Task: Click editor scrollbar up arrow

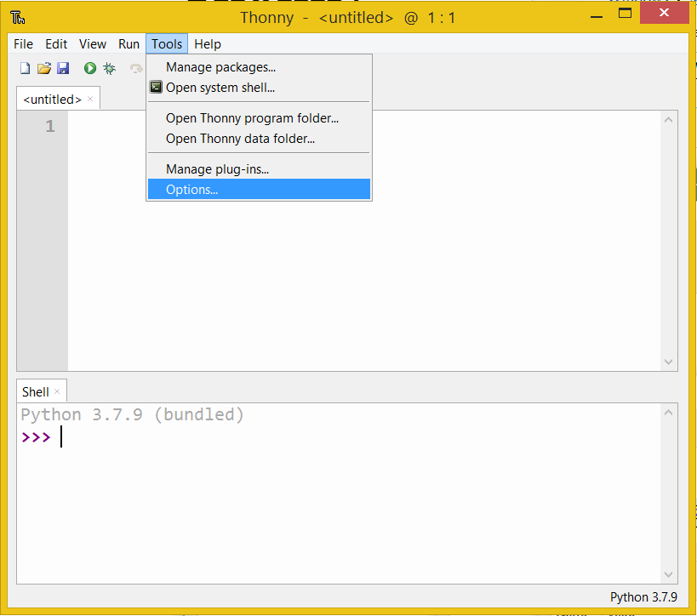Action: (668, 120)
